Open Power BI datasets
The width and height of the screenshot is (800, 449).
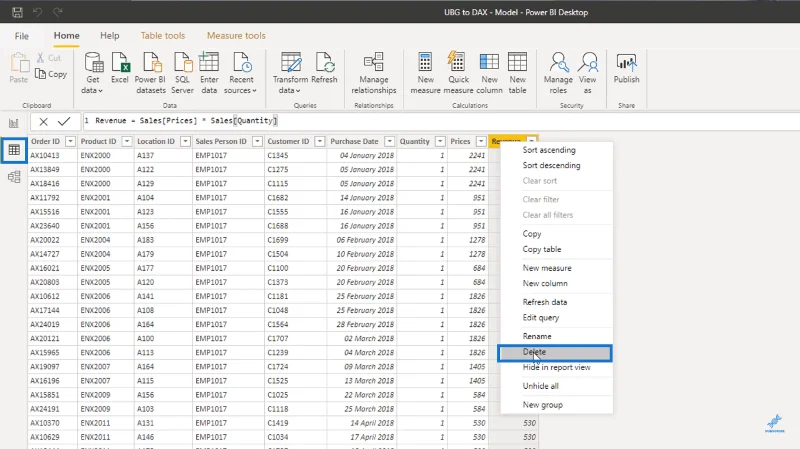(150, 73)
